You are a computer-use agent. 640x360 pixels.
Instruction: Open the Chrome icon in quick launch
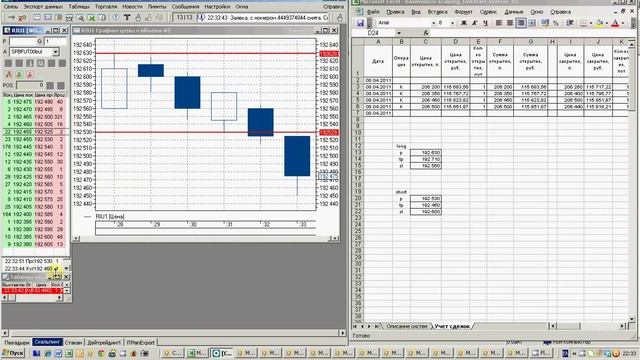tap(101, 353)
